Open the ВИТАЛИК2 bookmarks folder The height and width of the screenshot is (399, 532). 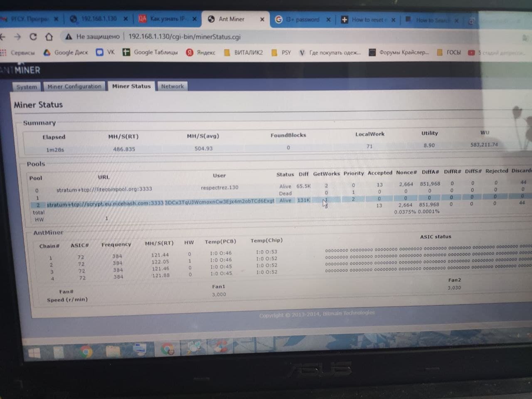point(244,52)
